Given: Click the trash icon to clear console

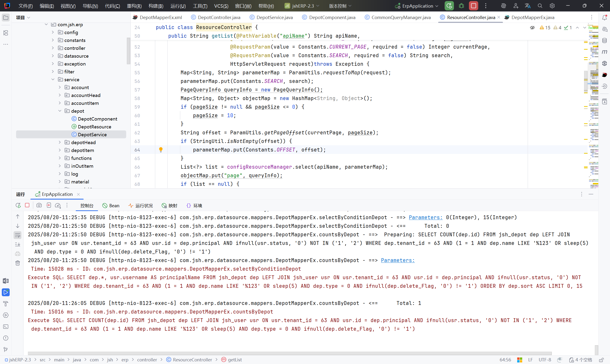Looking at the screenshot, I should 18,263.
